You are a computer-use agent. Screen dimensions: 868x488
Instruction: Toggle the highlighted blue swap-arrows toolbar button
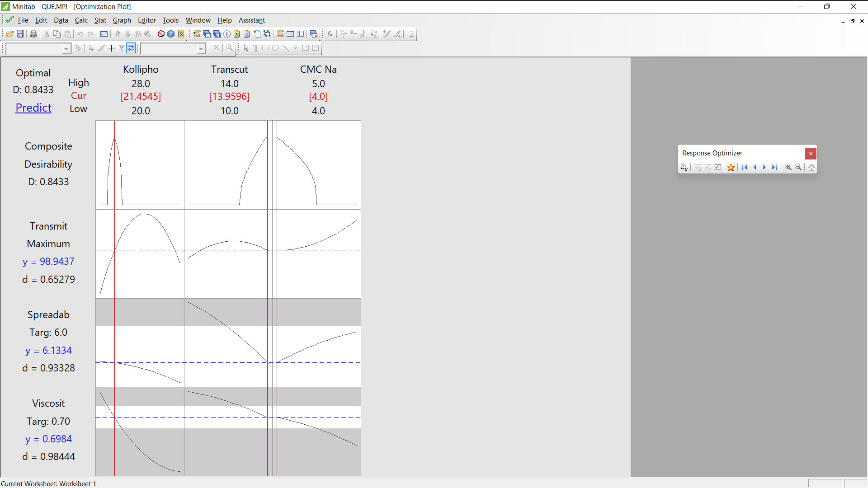coord(131,48)
